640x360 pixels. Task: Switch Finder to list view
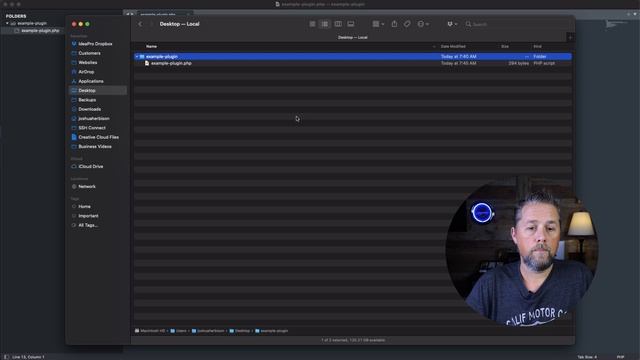(324, 24)
